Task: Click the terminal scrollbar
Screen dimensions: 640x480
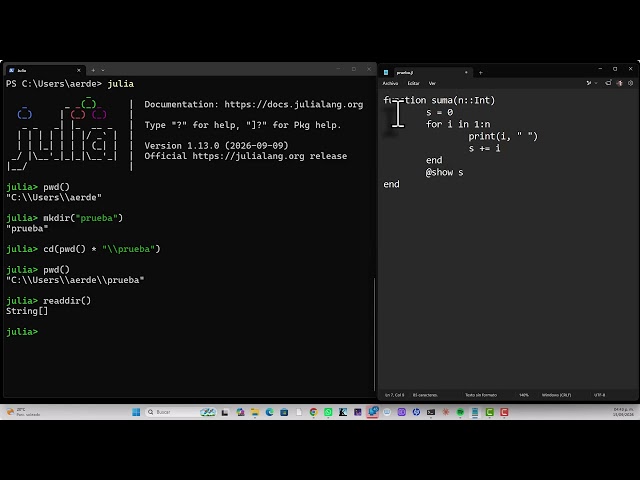Action: click(x=374, y=334)
